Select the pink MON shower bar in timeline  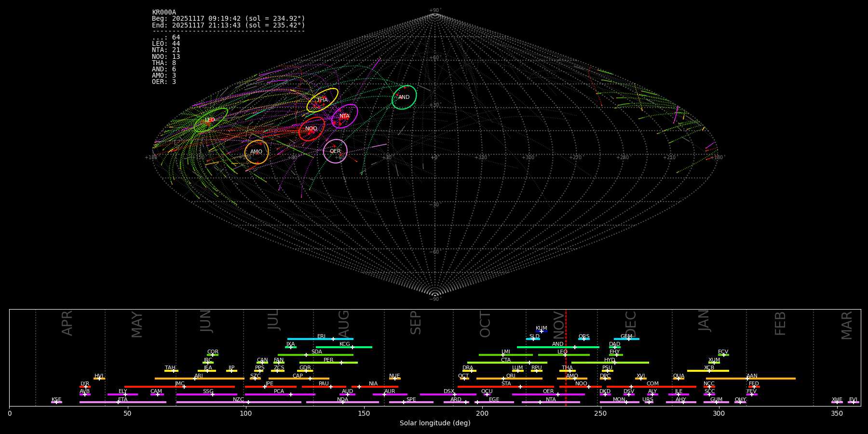(619, 402)
